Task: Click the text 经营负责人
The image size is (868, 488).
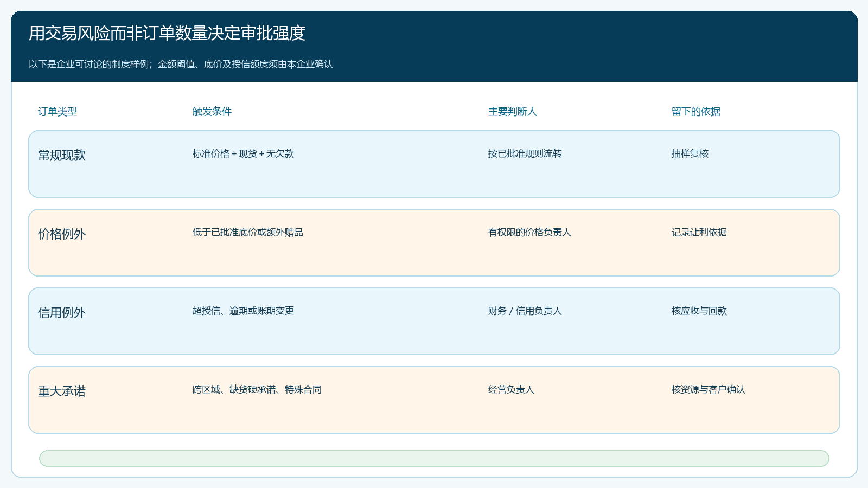Action: (x=511, y=389)
